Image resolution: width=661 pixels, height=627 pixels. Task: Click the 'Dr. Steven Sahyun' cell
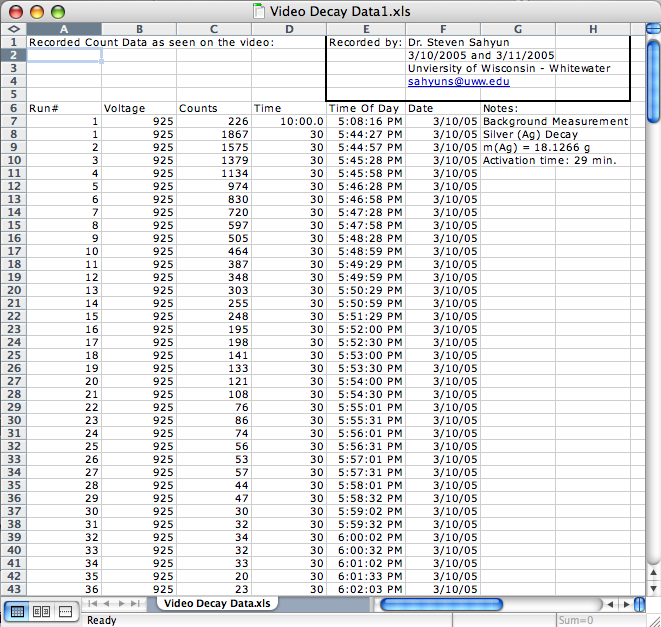point(459,42)
